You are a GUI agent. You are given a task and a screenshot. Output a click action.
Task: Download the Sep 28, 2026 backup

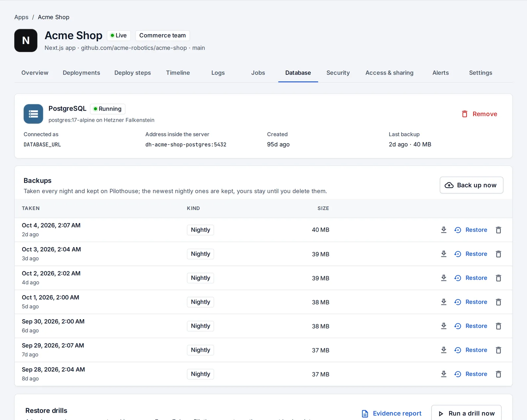click(444, 374)
